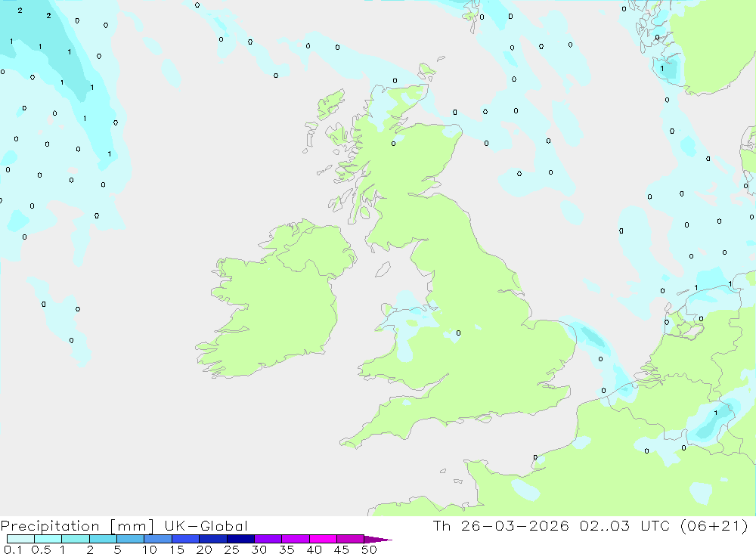Click the '0' value over central England

(459, 333)
